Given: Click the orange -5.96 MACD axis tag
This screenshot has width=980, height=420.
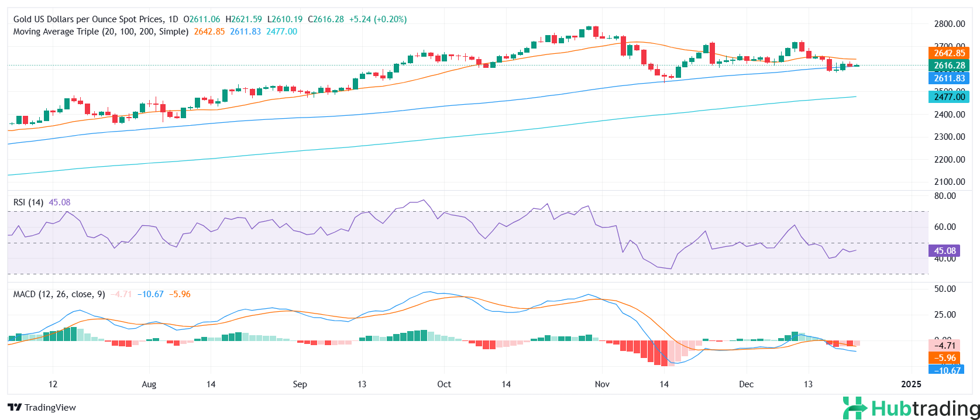Looking at the screenshot, I should pos(944,358).
